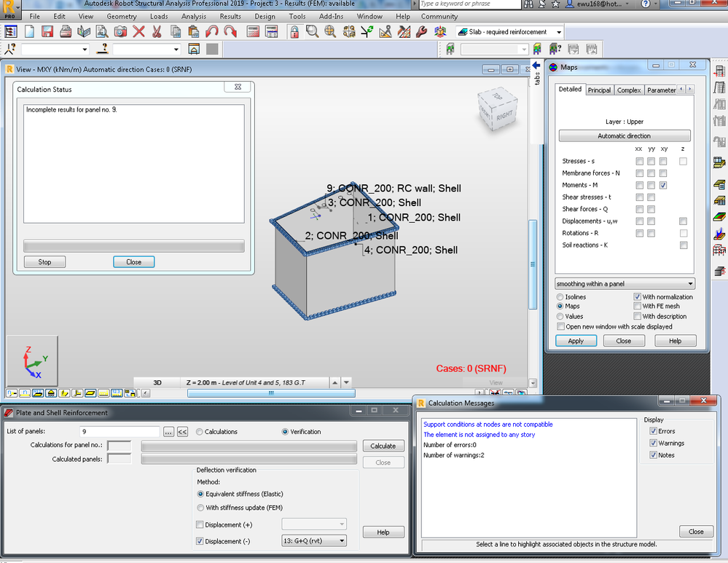Click the padlock results lock icon
728x563 pixels.
294,31
